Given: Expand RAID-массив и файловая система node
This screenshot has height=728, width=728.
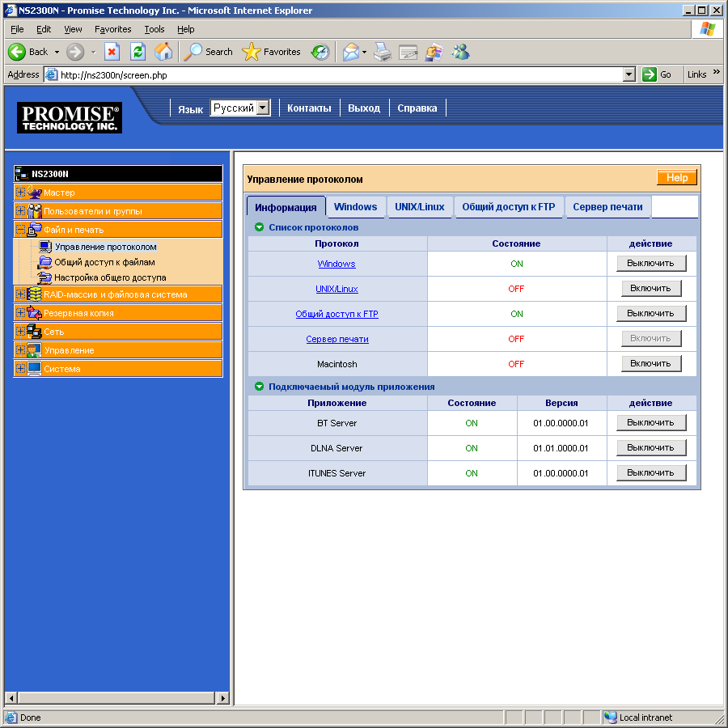Looking at the screenshot, I should [x=20, y=294].
